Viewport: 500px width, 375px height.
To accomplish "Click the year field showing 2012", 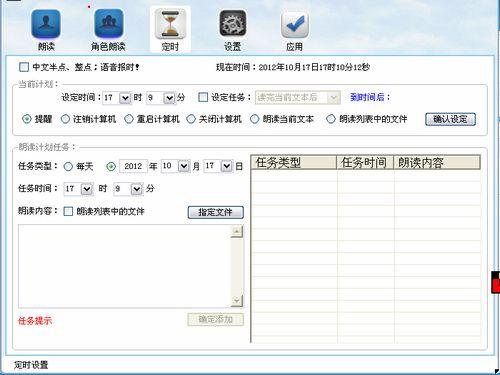I will click(133, 166).
